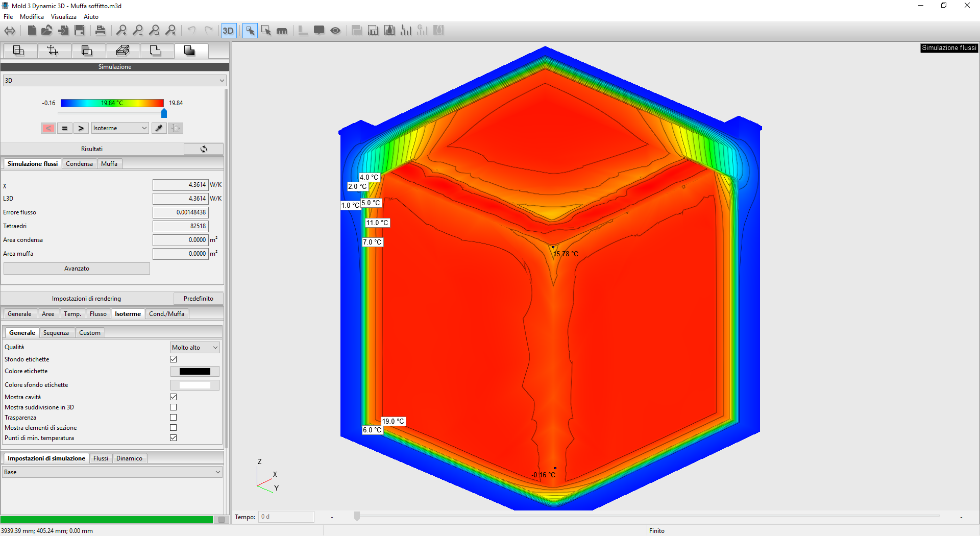
Task: Click the speech bubble annotation icon
Action: point(319,31)
